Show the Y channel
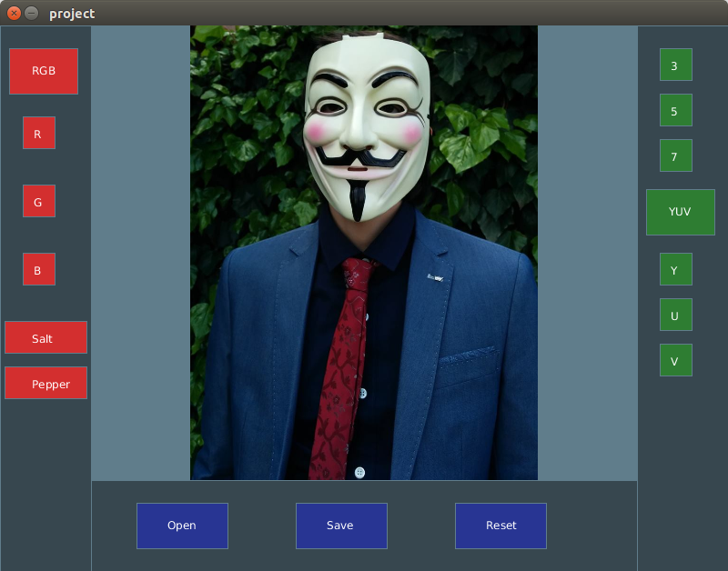The image size is (728, 571). coord(676,269)
